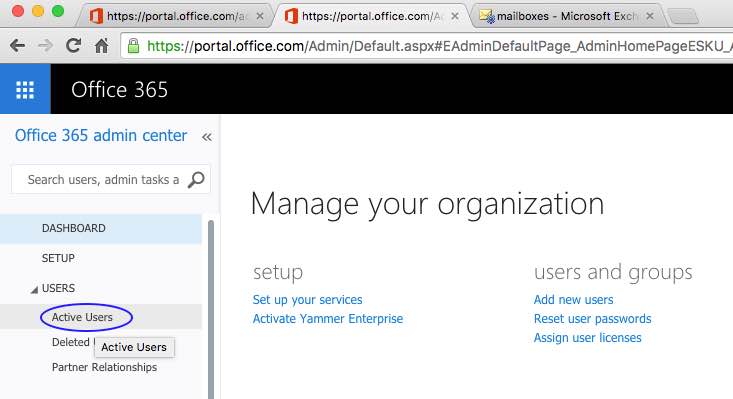This screenshot has height=399, width=733.
Task: Select Active Users under USERS
Action: (82, 317)
